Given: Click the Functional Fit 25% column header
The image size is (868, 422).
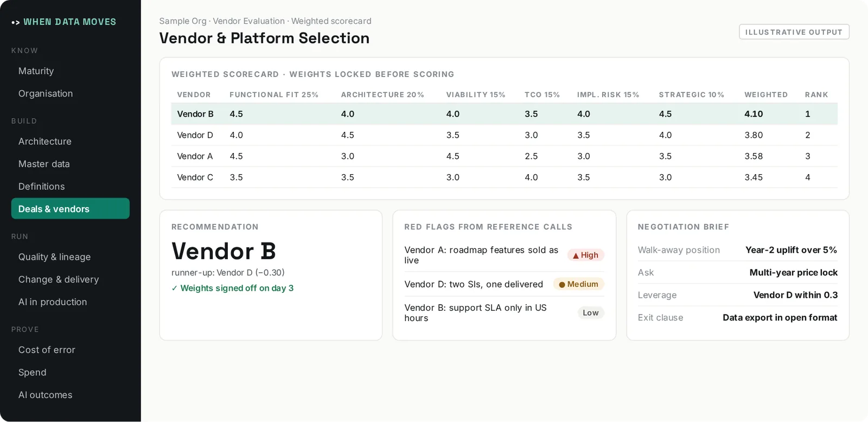Looking at the screenshot, I should click(x=274, y=94).
